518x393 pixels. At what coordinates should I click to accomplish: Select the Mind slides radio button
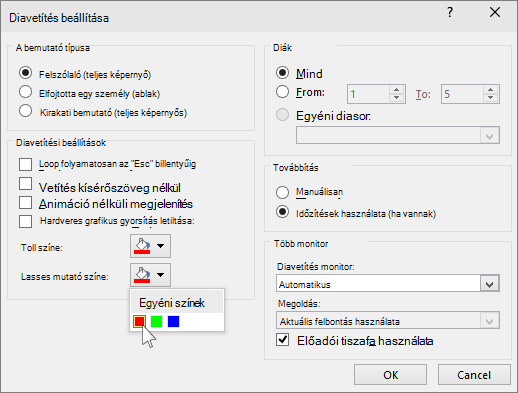click(x=282, y=73)
